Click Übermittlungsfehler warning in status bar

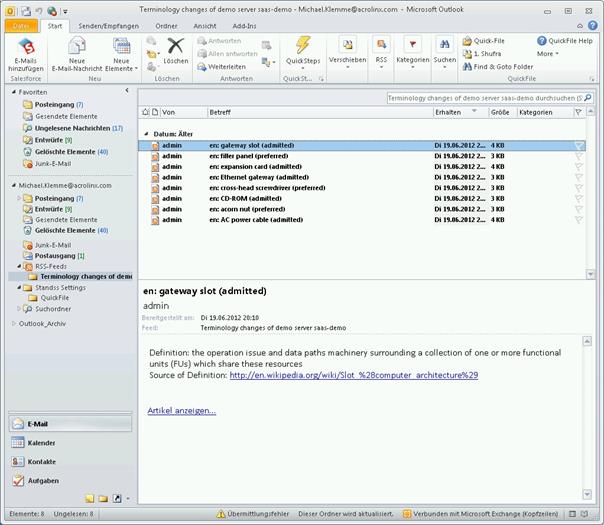click(x=253, y=514)
